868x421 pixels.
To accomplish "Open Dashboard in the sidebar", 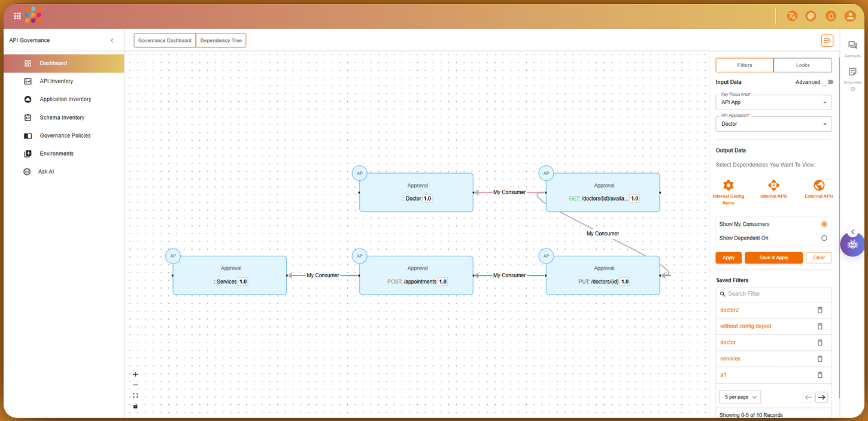I will 64,63.
